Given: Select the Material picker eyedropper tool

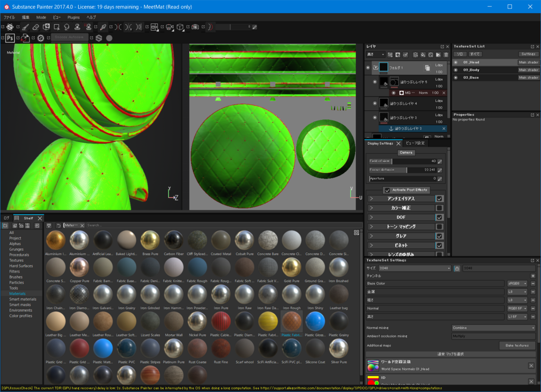Looking at the screenshot, I should point(103,27).
